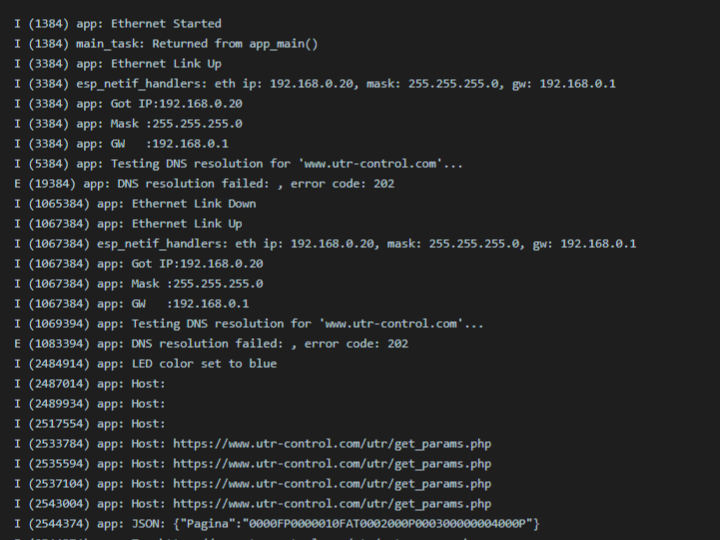
Task: Click 'Got IP:192.168.0.20' at timestamp 3384
Action: tap(128, 104)
